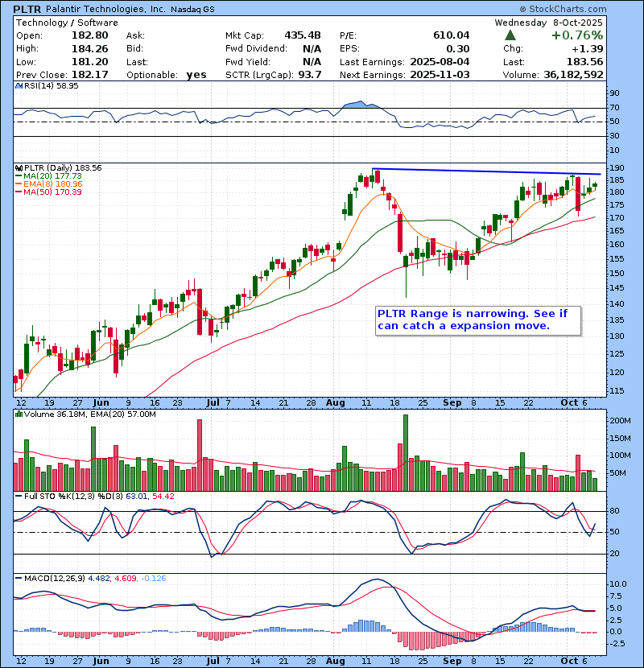Click the RSI(14) 58.95 indicator label
The height and width of the screenshot is (668, 644).
pyautogui.click(x=52, y=85)
